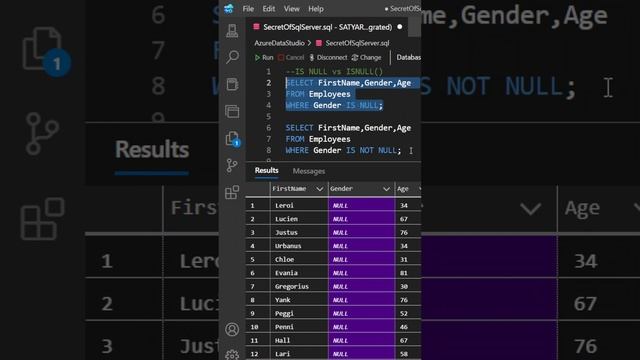Select the Justus cell
The image size is (640, 360).
pyautogui.click(x=299, y=232)
